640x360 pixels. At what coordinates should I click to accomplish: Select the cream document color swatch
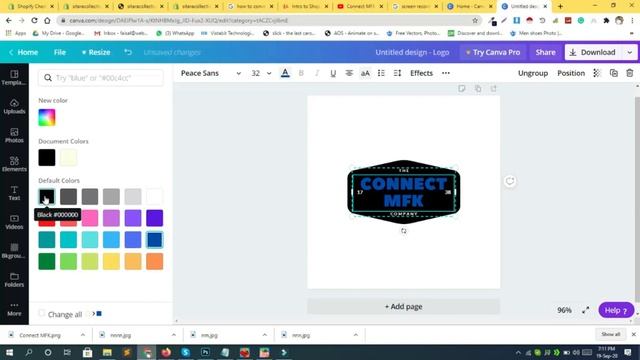[69, 158]
